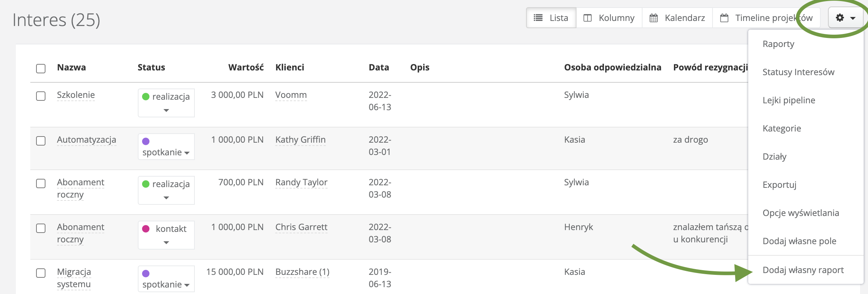Open spotkanie status dropdown for Migracja systemu

click(x=187, y=285)
